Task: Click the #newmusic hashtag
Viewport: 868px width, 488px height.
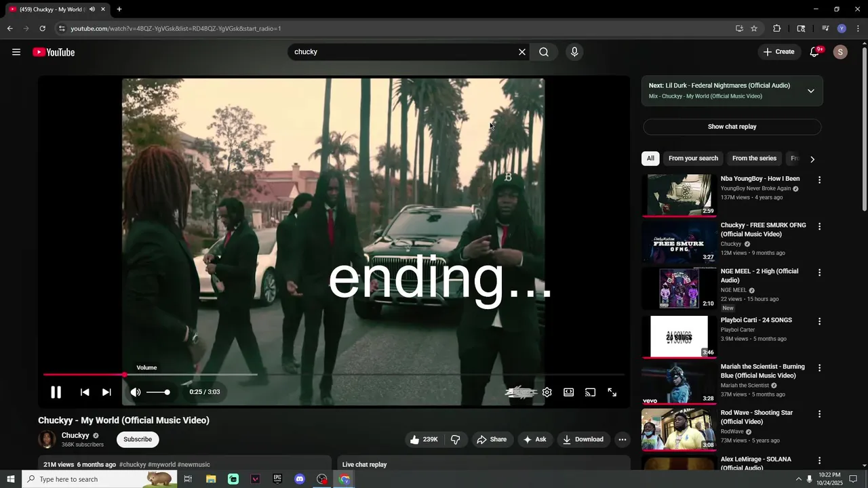Action: click(194, 464)
